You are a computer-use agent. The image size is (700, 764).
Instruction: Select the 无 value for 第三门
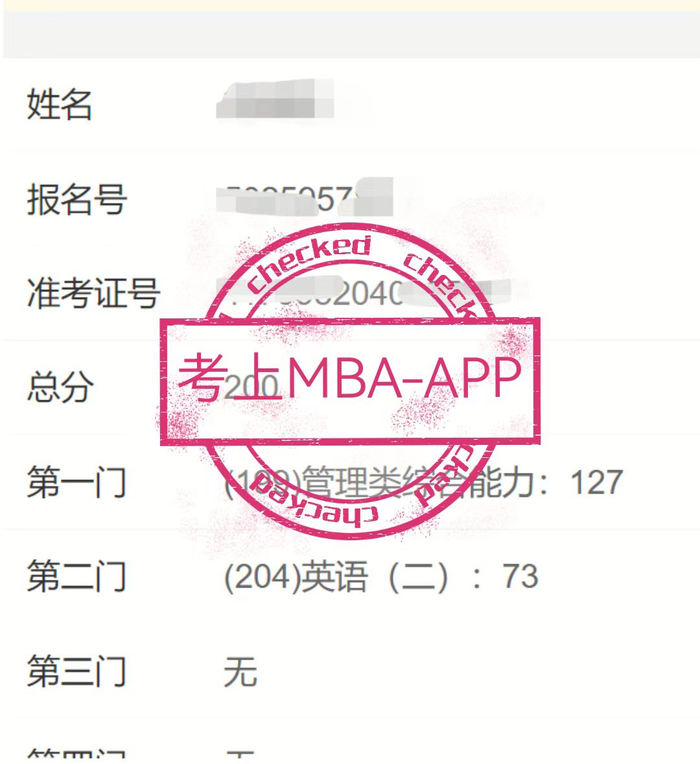coord(240,671)
